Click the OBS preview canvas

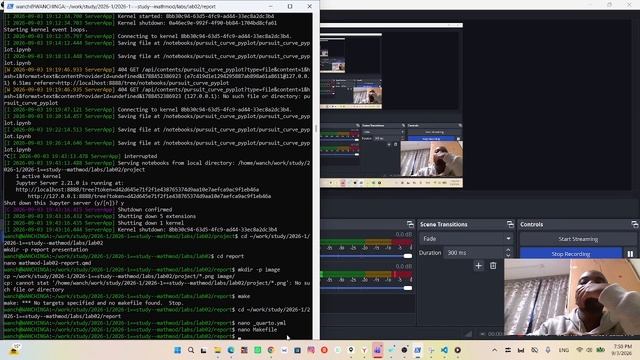click(476, 105)
